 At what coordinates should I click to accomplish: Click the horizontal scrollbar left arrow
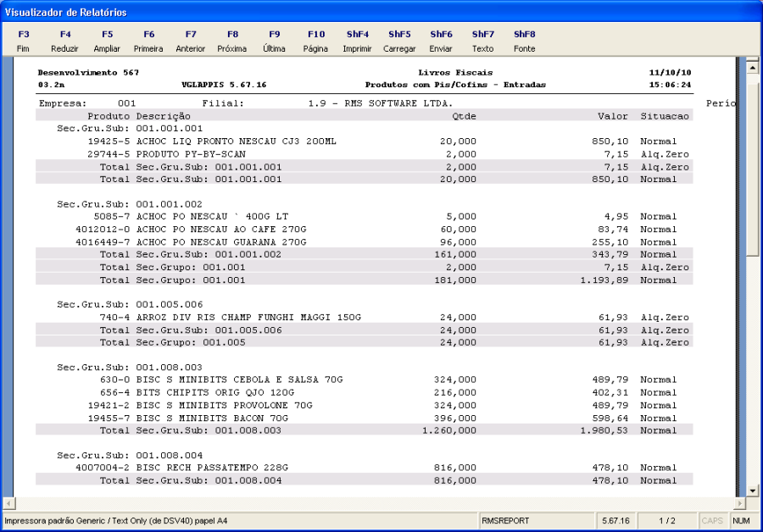coord(9,503)
